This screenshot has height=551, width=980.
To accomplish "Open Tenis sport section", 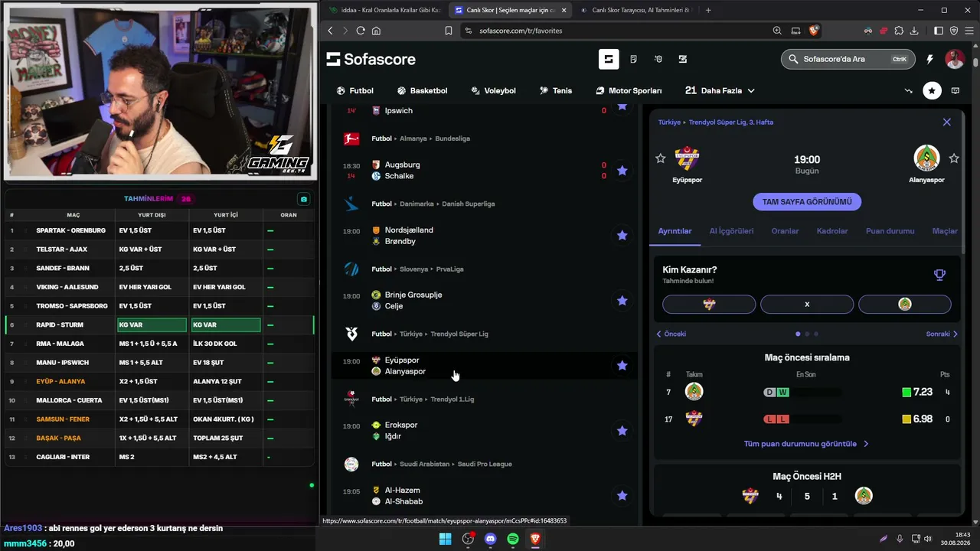I will tap(556, 90).
